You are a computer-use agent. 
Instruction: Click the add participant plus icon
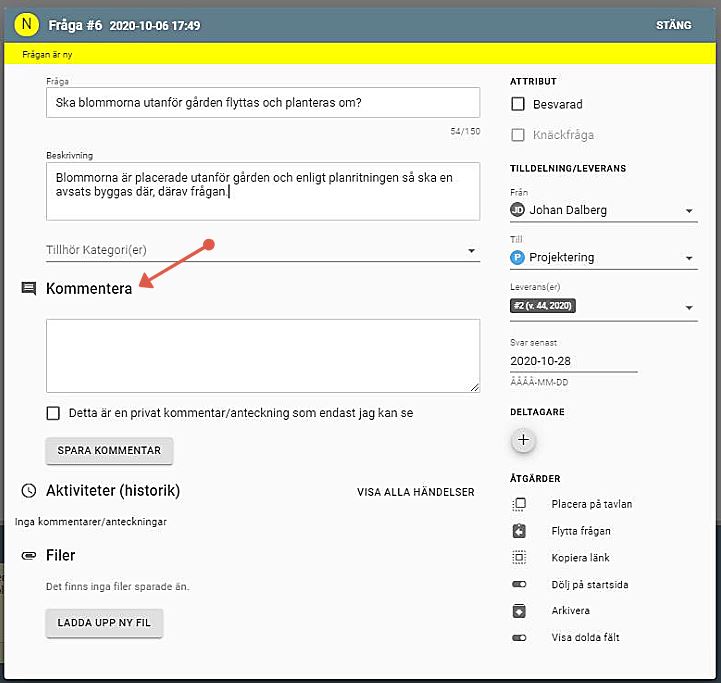(525, 440)
